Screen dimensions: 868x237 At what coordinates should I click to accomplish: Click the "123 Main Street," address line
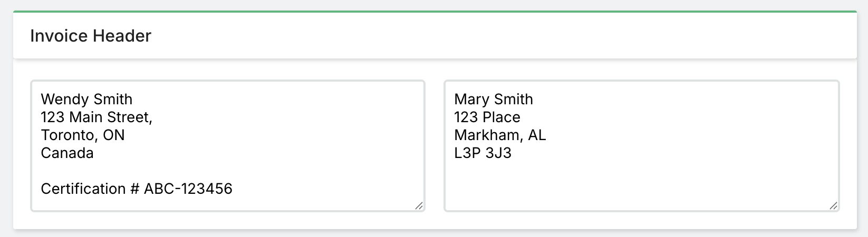tap(97, 117)
